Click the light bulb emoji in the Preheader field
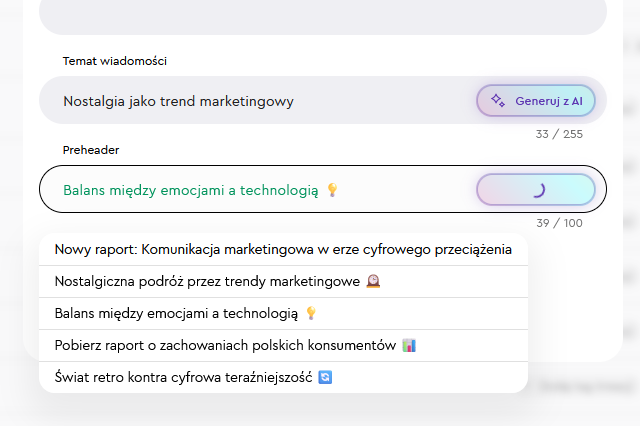 point(333,190)
